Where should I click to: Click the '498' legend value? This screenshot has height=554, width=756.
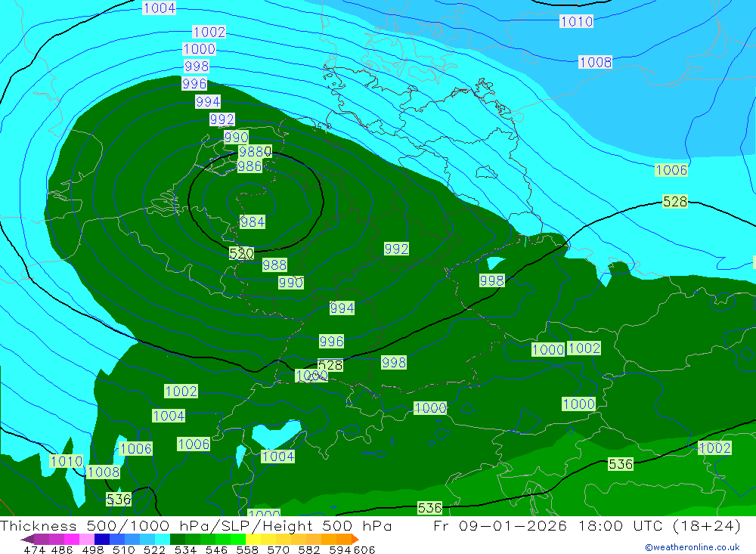coord(93,549)
